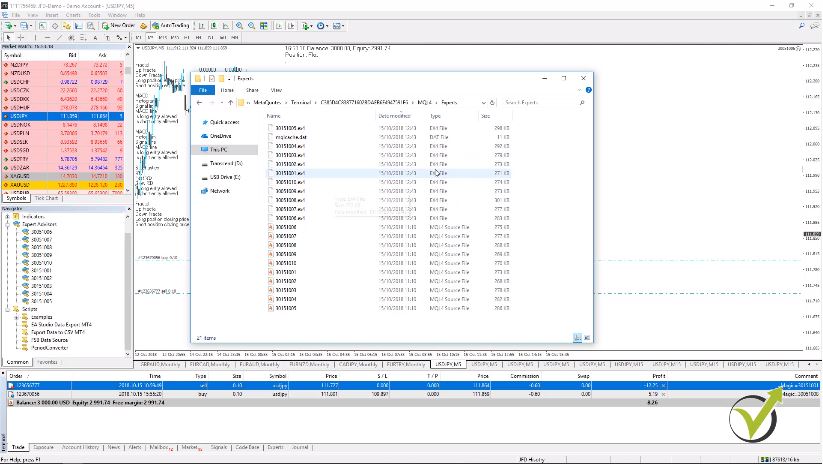The width and height of the screenshot is (823, 465).
Task: Click the up arrow in File Explorer
Action: [x=230, y=103]
